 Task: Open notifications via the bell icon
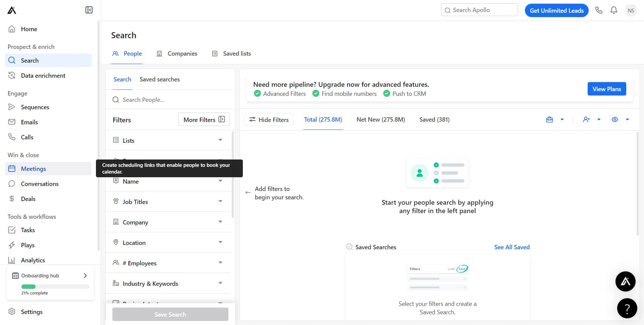click(614, 10)
